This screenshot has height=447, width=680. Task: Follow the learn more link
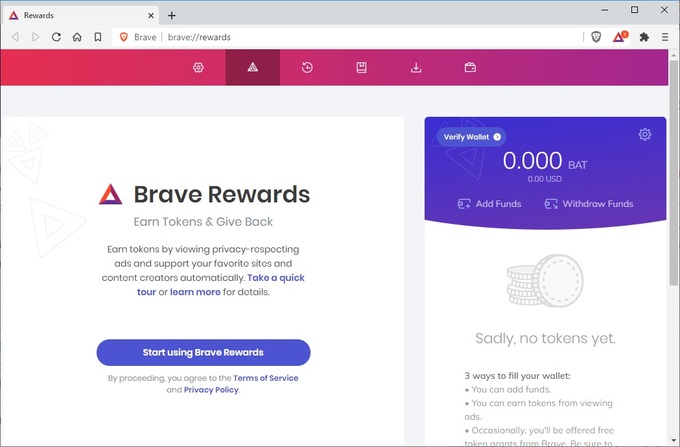point(195,292)
